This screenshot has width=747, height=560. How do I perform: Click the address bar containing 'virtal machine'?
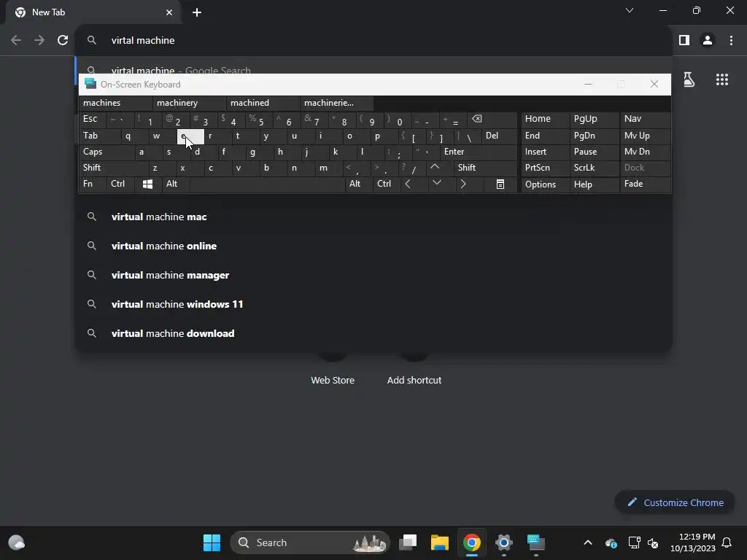(373, 41)
